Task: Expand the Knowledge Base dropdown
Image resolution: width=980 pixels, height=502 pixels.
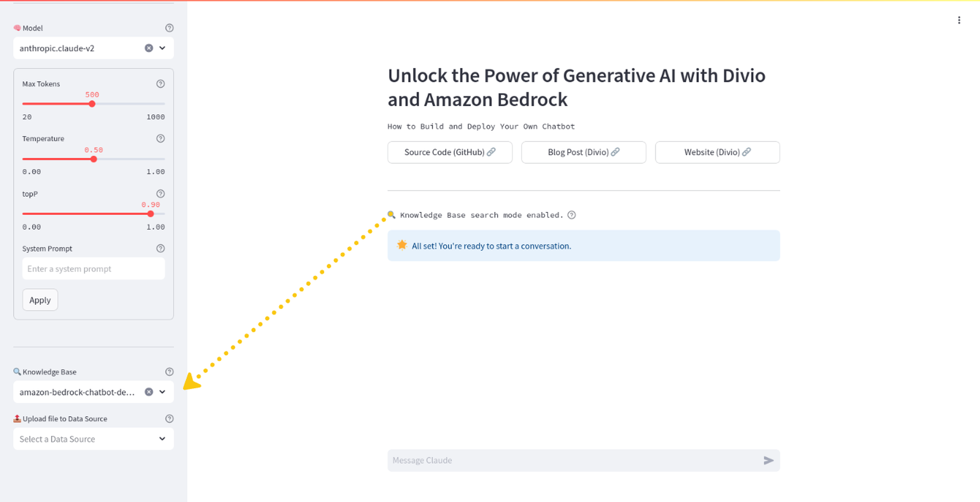Action: pos(162,392)
